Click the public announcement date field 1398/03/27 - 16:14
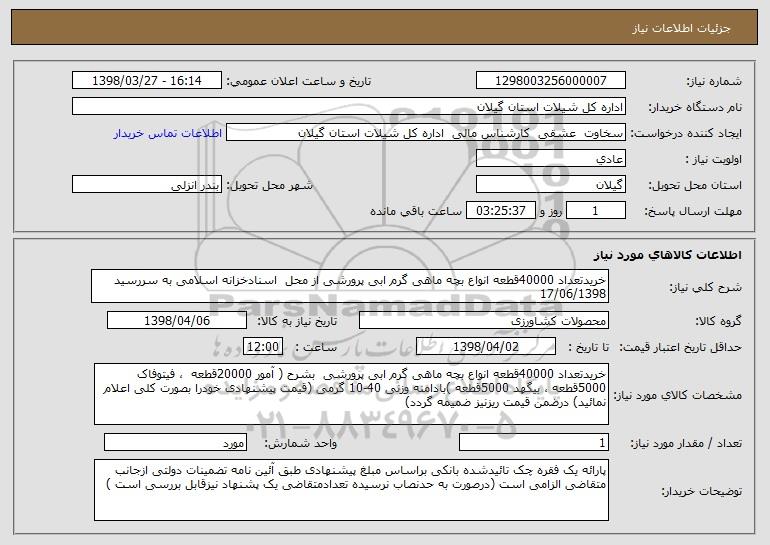770x545 pixels. pos(147,81)
